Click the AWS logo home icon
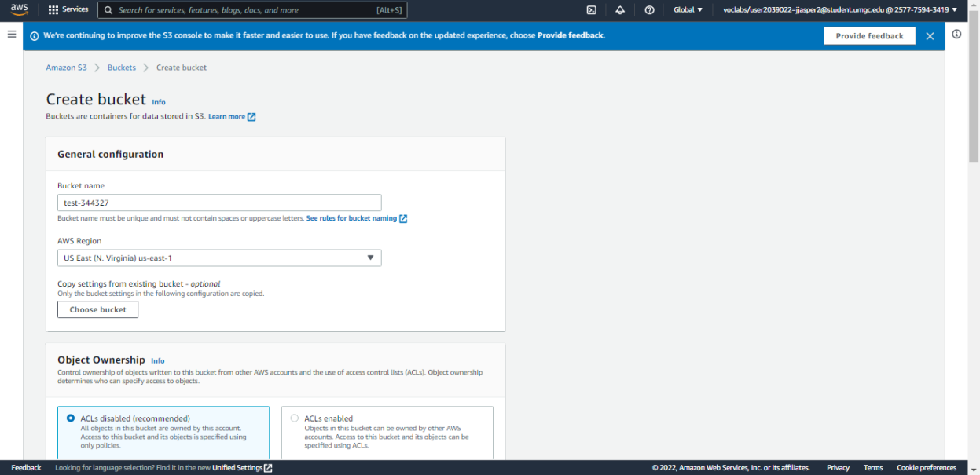The width and height of the screenshot is (980, 475). 19,9
